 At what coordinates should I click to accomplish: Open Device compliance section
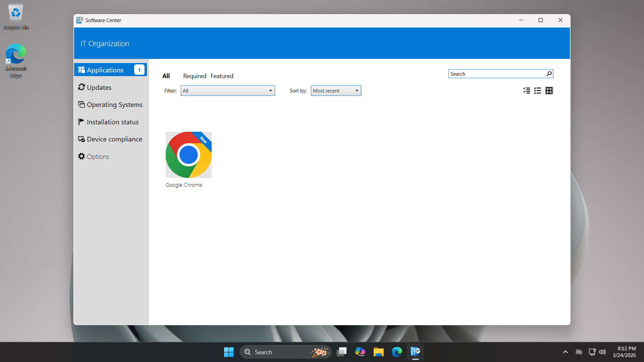tap(114, 139)
